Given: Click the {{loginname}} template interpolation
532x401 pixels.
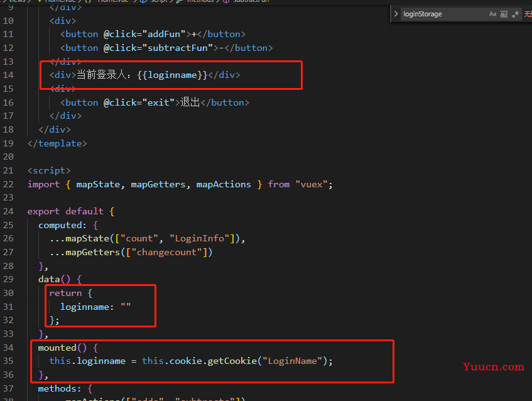Looking at the screenshot, I should (172, 75).
